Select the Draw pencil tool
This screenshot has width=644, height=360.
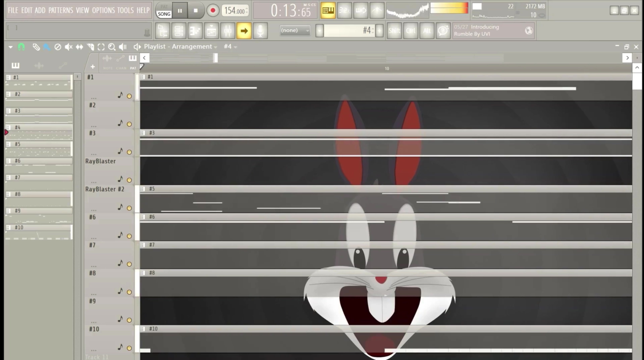(x=36, y=47)
